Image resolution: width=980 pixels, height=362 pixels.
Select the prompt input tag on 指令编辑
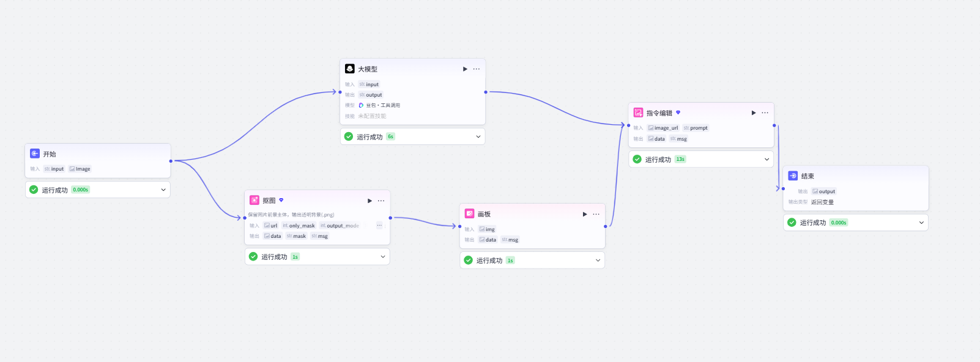pos(696,128)
